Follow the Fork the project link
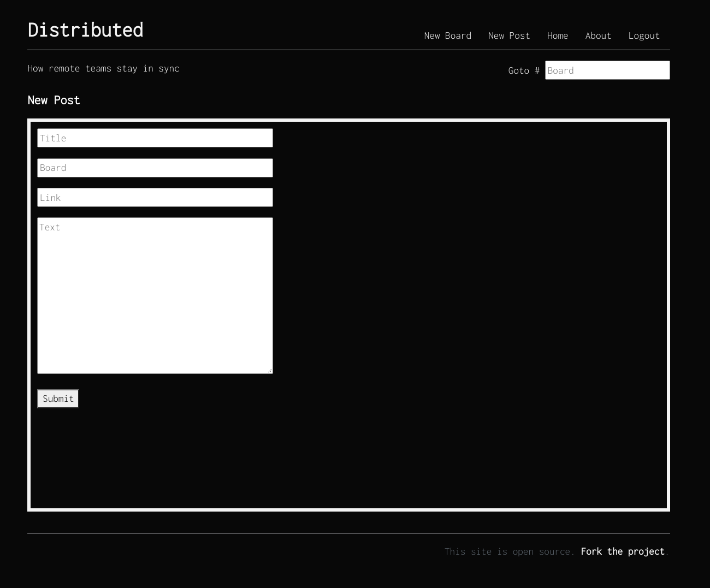The image size is (710, 588). click(x=623, y=551)
